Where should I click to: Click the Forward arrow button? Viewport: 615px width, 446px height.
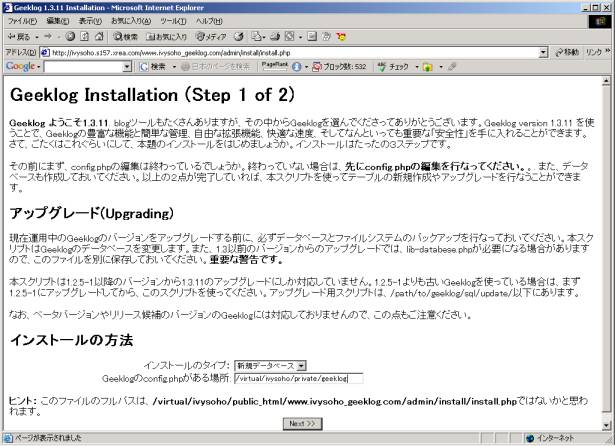(x=48, y=36)
